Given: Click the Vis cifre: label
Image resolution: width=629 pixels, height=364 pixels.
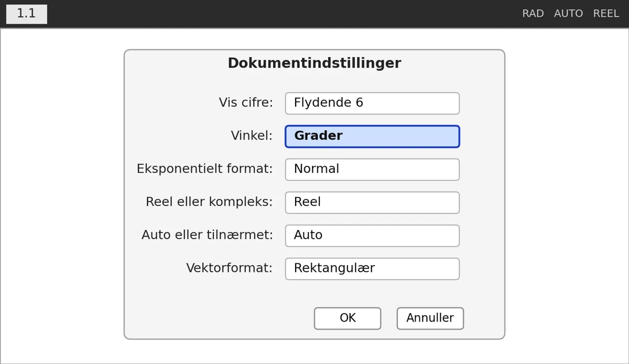Looking at the screenshot, I should pos(246,103).
